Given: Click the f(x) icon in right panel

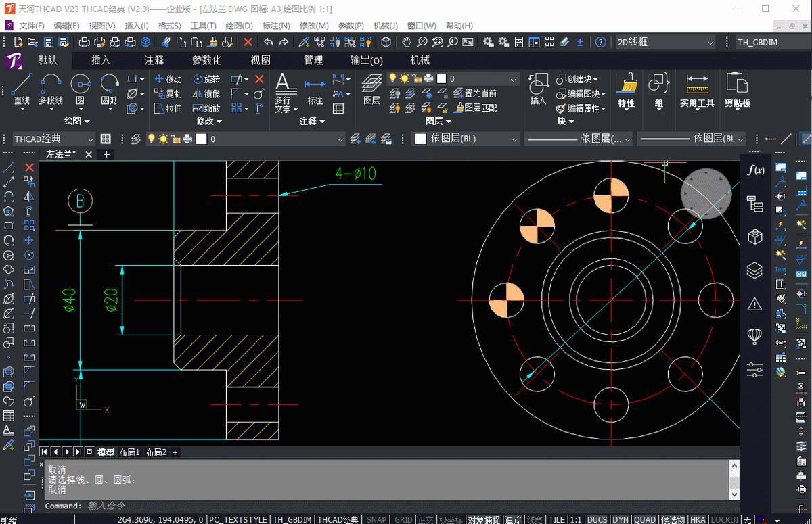Looking at the screenshot, I should pos(755,170).
